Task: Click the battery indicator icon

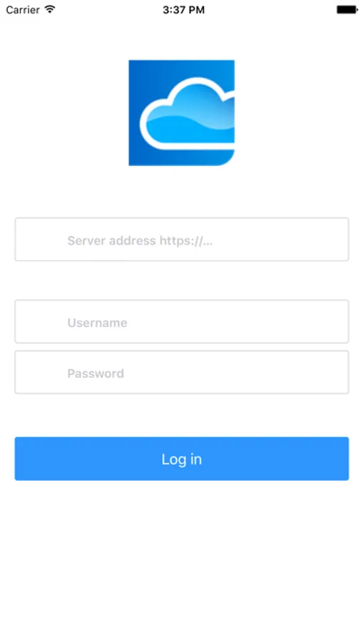Action: [347, 9]
